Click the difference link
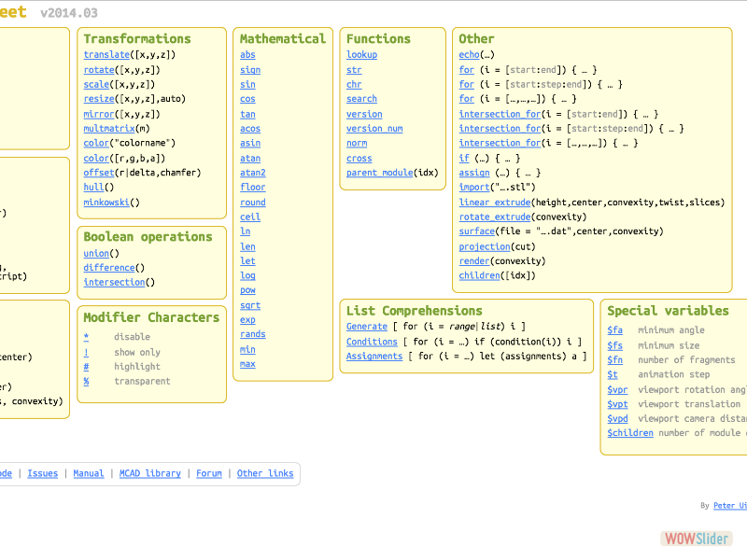The width and height of the screenshot is (747, 560). (x=109, y=268)
